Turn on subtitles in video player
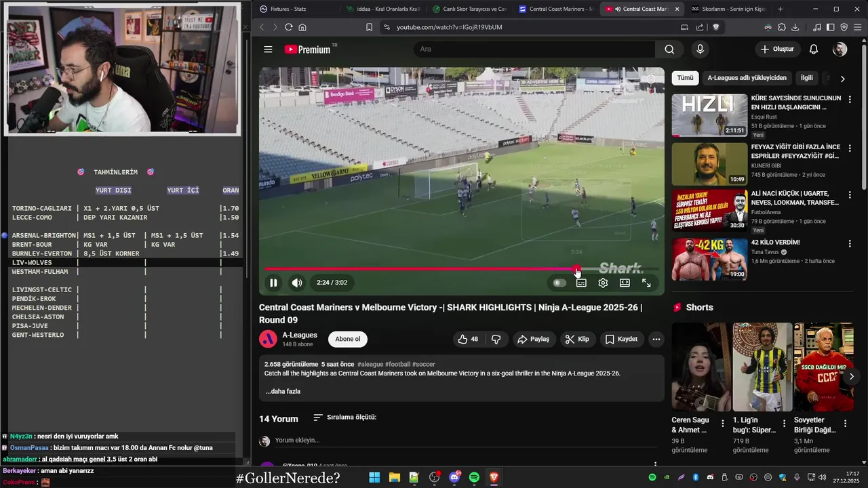The width and height of the screenshot is (868, 488). (581, 283)
